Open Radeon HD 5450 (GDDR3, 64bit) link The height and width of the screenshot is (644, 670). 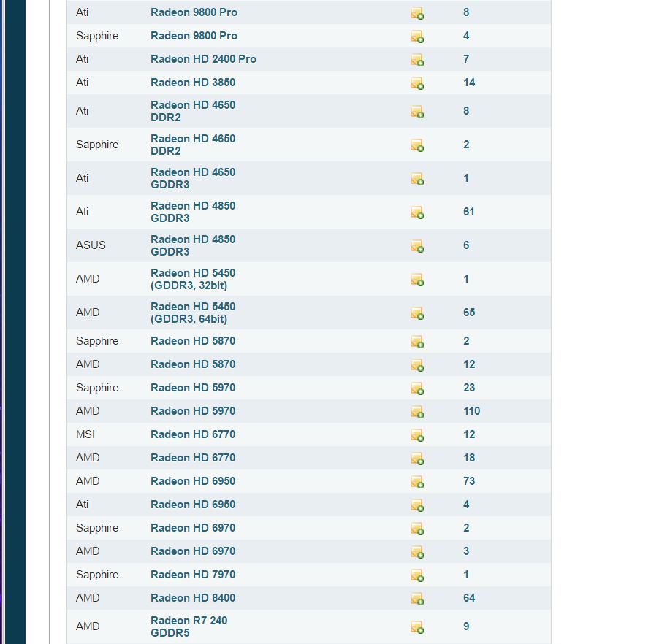tap(193, 313)
